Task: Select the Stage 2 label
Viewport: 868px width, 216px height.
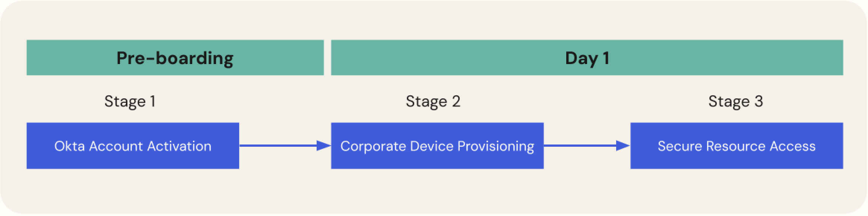Action: point(433,101)
